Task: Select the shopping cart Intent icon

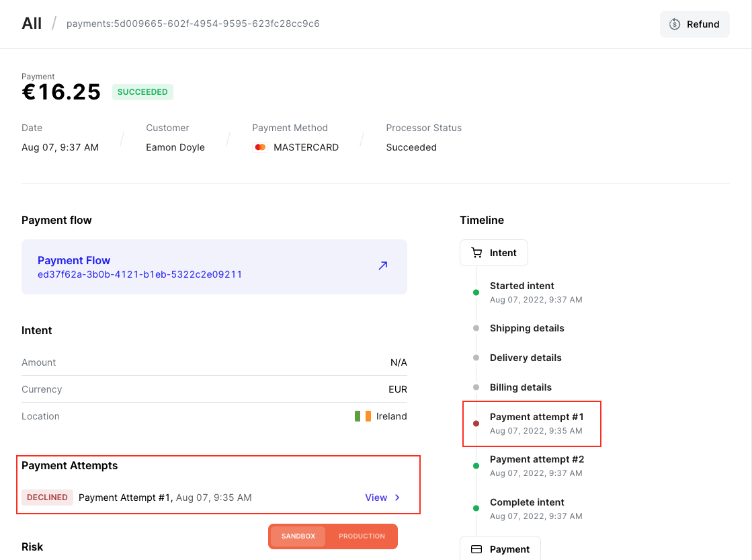Action: (x=477, y=252)
